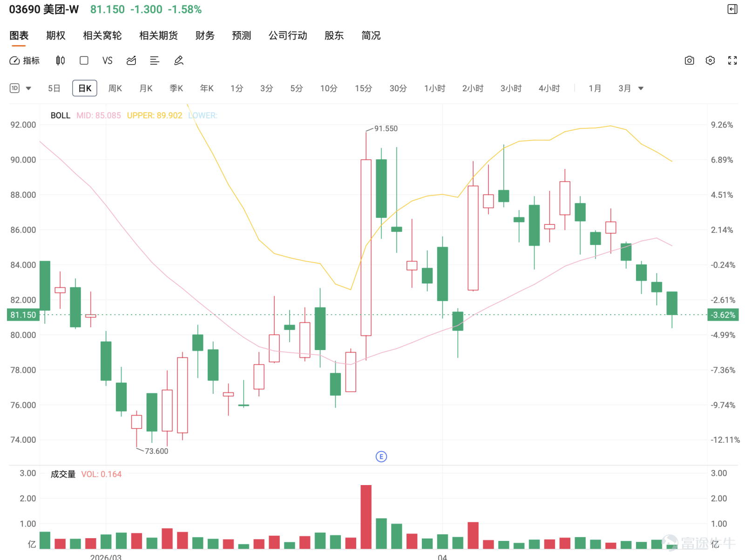Image resolution: width=745 pixels, height=560 pixels.
Task: Open the drawing pencil tool
Action: (179, 61)
